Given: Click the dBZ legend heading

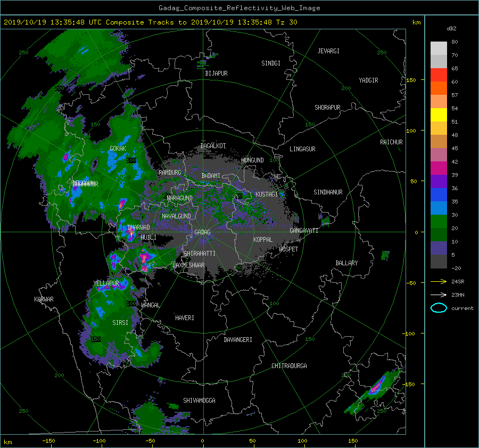Looking at the screenshot, I should tap(451, 29).
